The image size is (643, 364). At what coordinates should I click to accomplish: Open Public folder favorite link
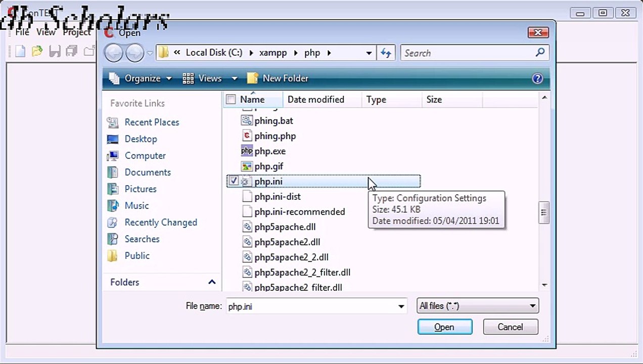tap(137, 256)
